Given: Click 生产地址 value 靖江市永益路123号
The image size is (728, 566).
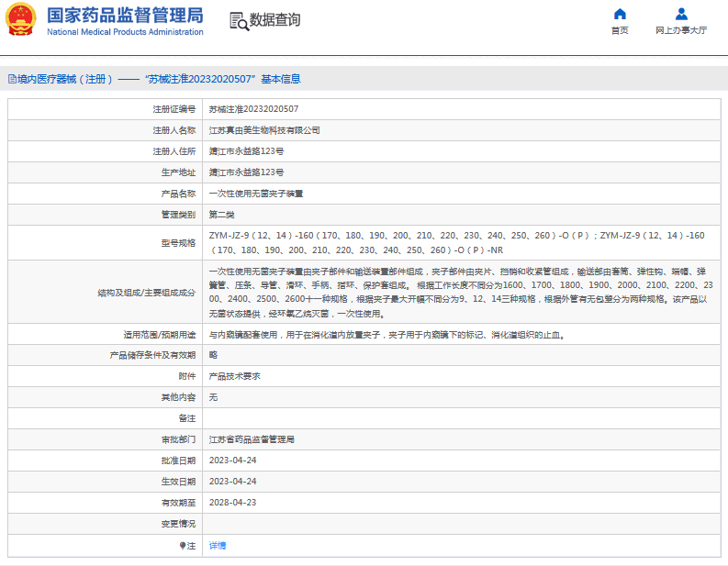Looking at the screenshot, I should [246, 172].
